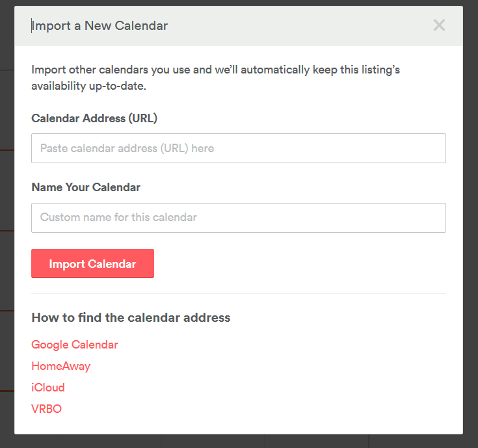This screenshot has height=448, width=478.
Task: Open the Google Calendar help link
Action: coord(75,345)
